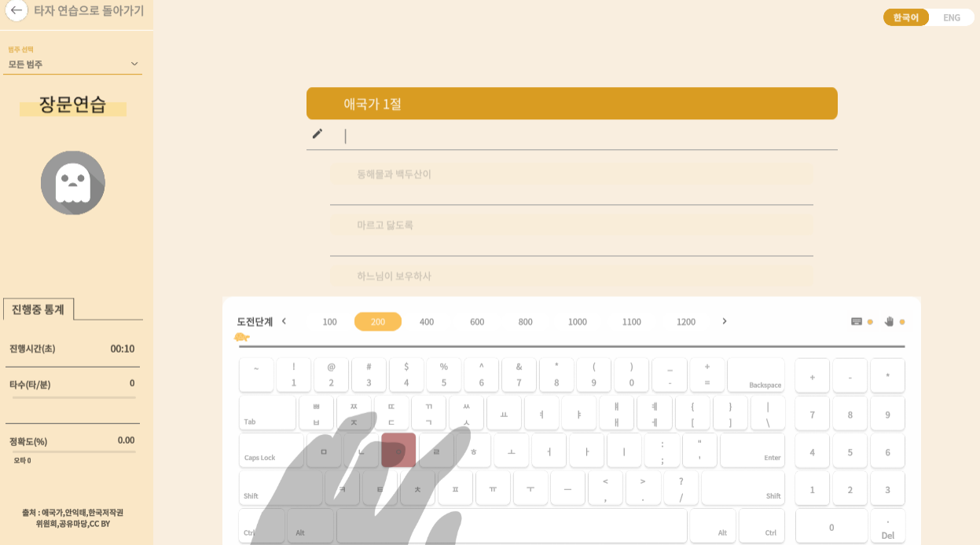Click the ghost avatar image
Image resolution: width=980 pixels, height=545 pixels.
[x=72, y=183]
